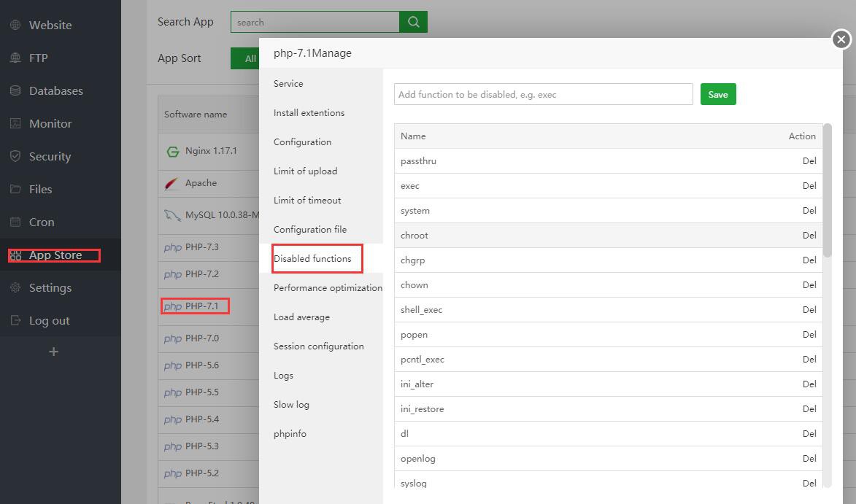Screen dimensions: 856x504
Task: Click the Monitor chart icon
Action: [15, 123]
